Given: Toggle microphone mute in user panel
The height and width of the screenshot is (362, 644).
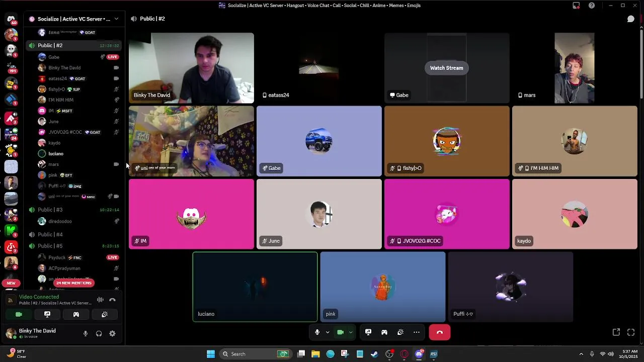Looking at the screenshot, I should click(86, 333).
